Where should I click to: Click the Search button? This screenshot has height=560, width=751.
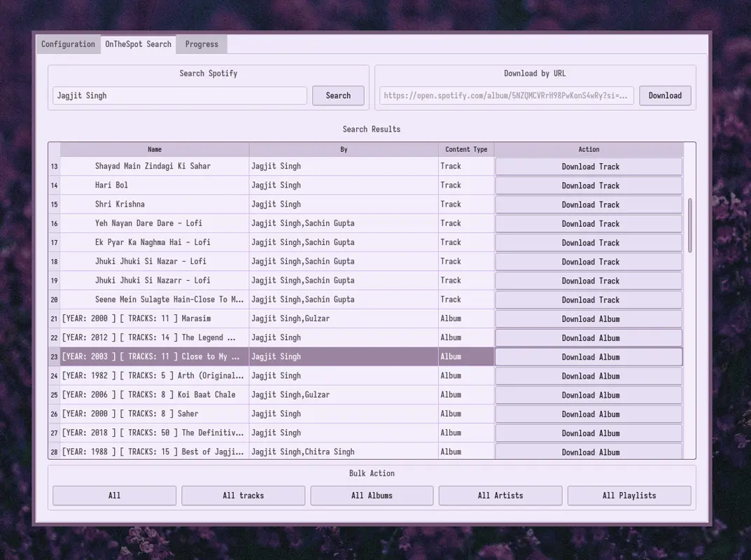[x=338, y=95]
